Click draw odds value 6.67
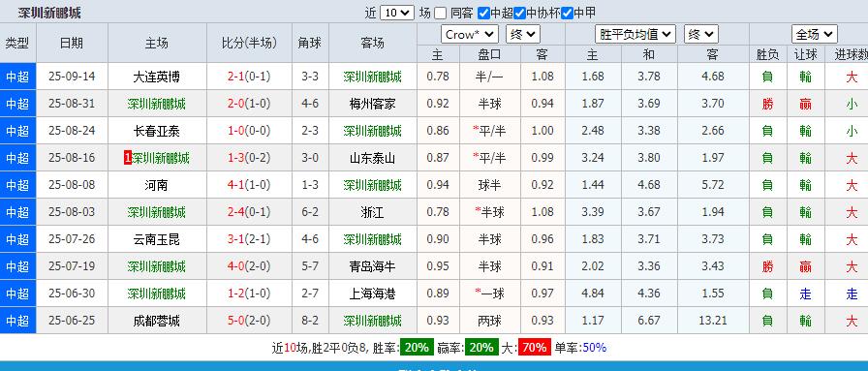Screen dimensions: 868x371 tap(648, 321)
